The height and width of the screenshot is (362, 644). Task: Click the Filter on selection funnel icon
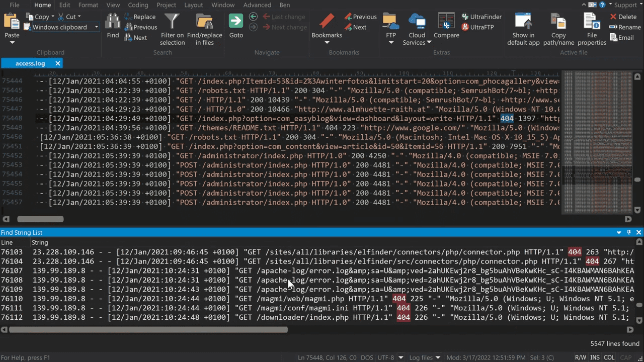172,22
